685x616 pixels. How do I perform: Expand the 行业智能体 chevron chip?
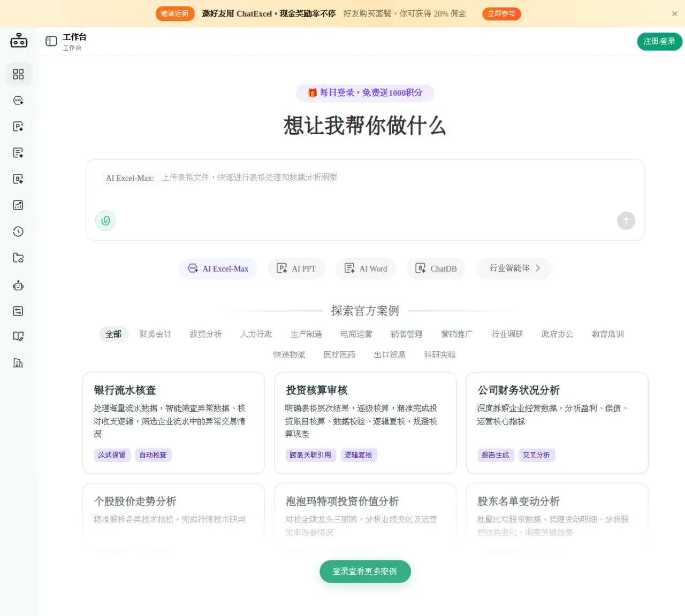(x=514, y=268)
